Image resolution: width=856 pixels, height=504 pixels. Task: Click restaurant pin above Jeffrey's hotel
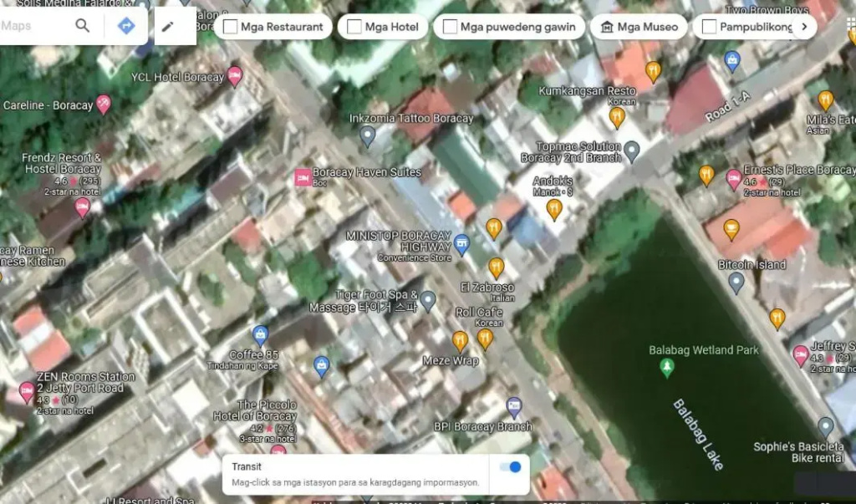click(x=777, y=319)
